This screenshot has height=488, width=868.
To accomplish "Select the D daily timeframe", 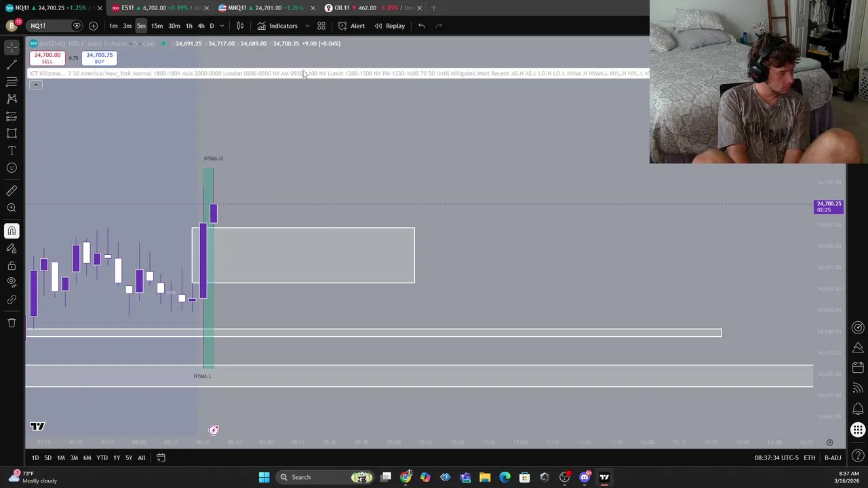I will tap(212, 26).
